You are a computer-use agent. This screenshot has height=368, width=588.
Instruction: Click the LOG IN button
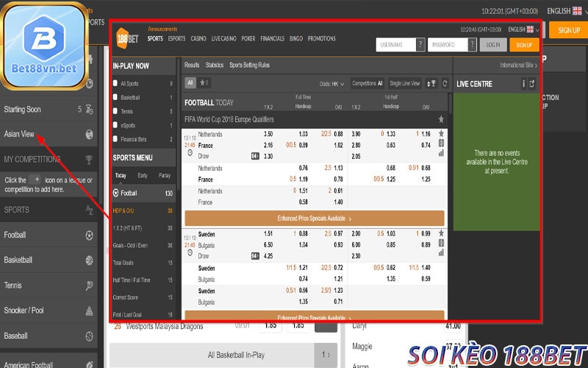pyautogui.click(x=493, y=45)
